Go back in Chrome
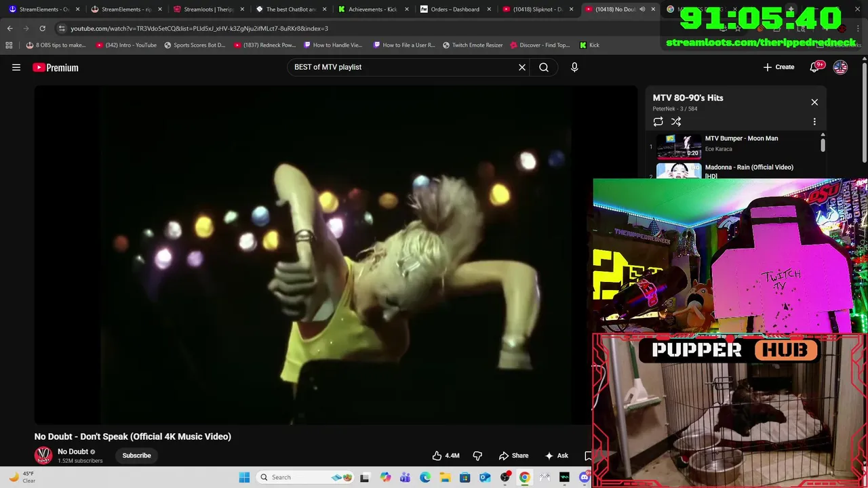This screenshot has height=488, width=868. [9, 28]
